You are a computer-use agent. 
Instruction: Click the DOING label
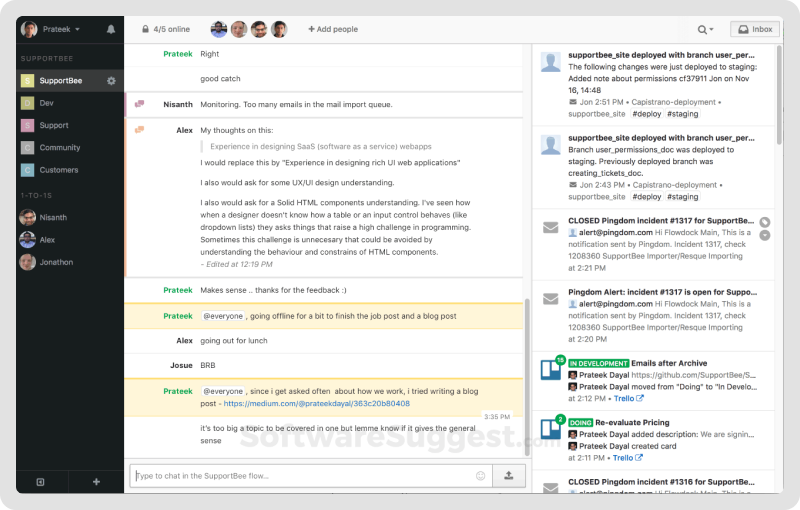pos(581,423)
